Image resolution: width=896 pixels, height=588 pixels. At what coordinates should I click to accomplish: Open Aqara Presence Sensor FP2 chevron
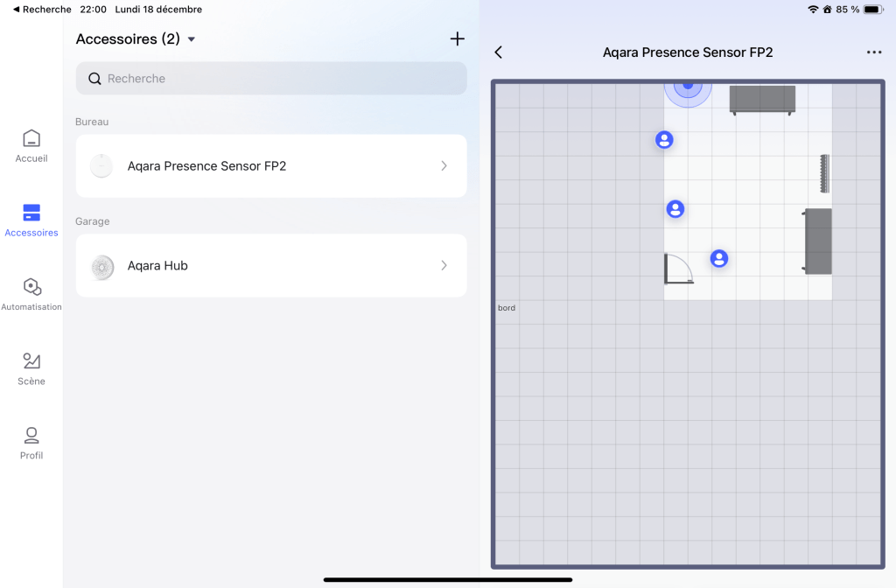pyautogui.click(x=444, y=165)
